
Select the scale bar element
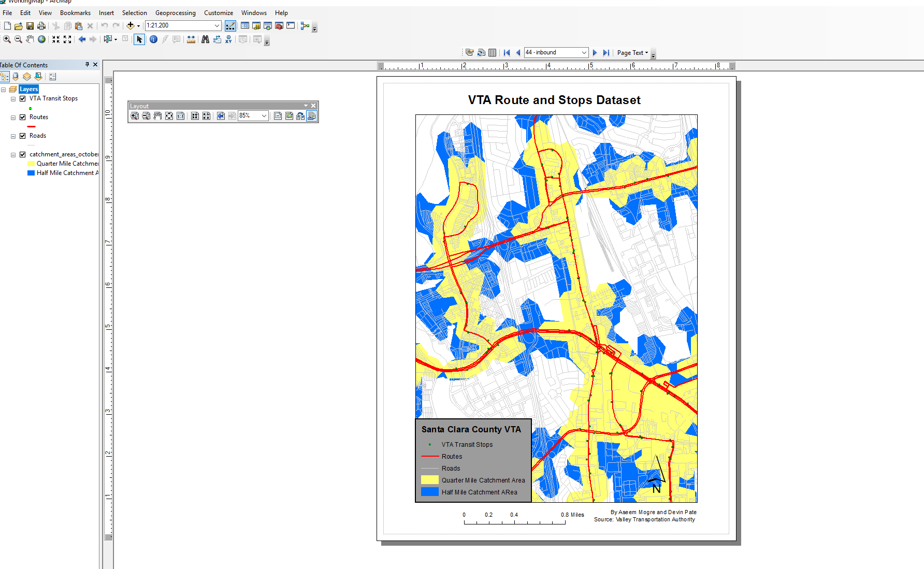pos(523,518)
